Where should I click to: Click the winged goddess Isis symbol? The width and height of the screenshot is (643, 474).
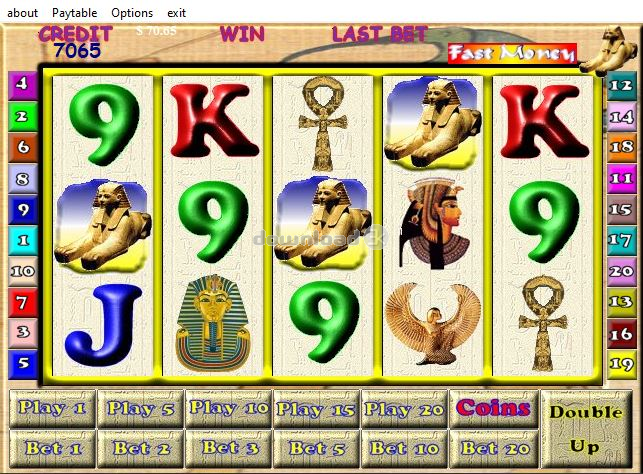pos(433,324)
